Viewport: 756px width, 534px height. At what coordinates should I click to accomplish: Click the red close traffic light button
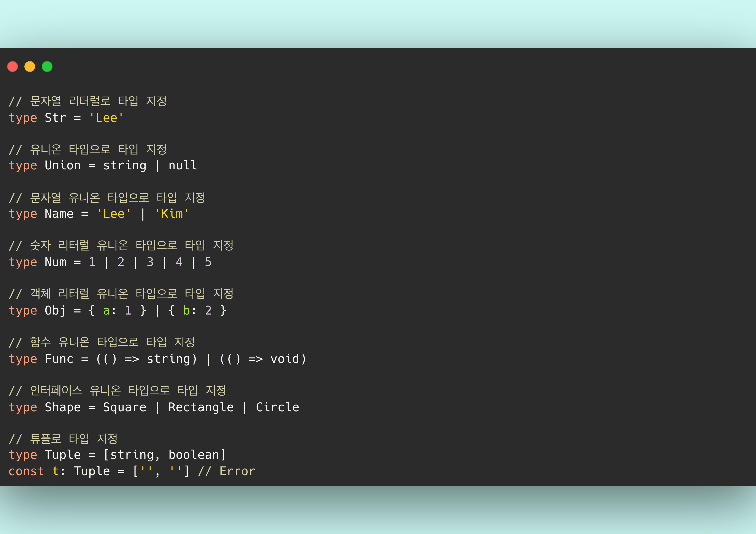click(x=13, y=67)
